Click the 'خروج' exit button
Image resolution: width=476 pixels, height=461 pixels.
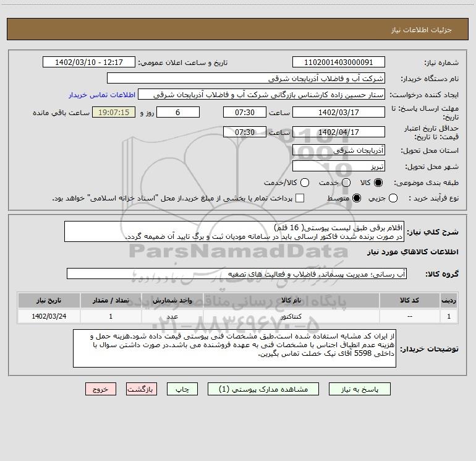coord(101,389)
